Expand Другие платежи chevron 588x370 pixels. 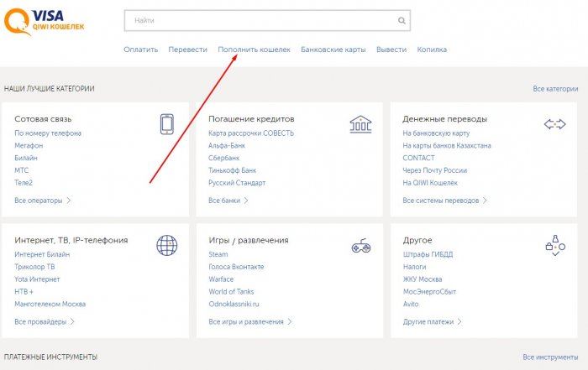tap(459, 321)
